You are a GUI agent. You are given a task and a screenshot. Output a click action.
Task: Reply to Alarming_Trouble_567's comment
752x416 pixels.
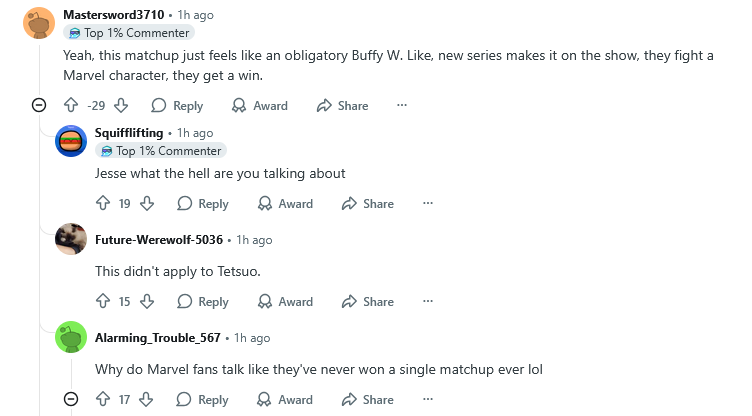(203, 399)
